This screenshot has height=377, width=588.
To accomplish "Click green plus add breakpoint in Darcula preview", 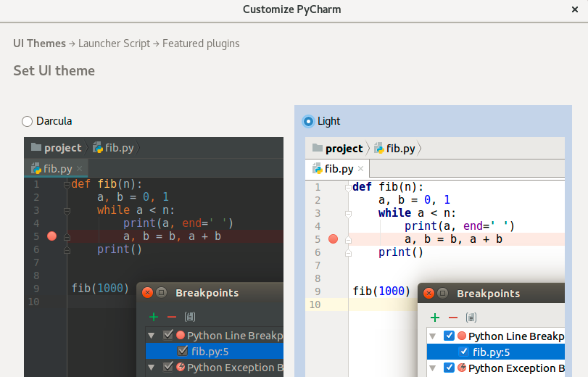I will [154, 317].
